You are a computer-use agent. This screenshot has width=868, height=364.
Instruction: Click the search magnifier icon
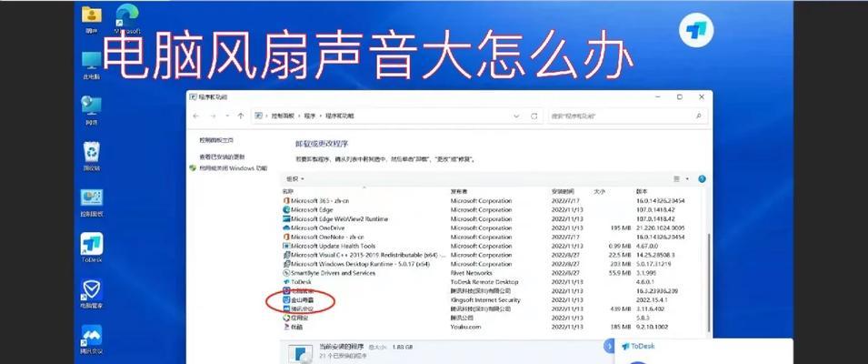(699, 116)
